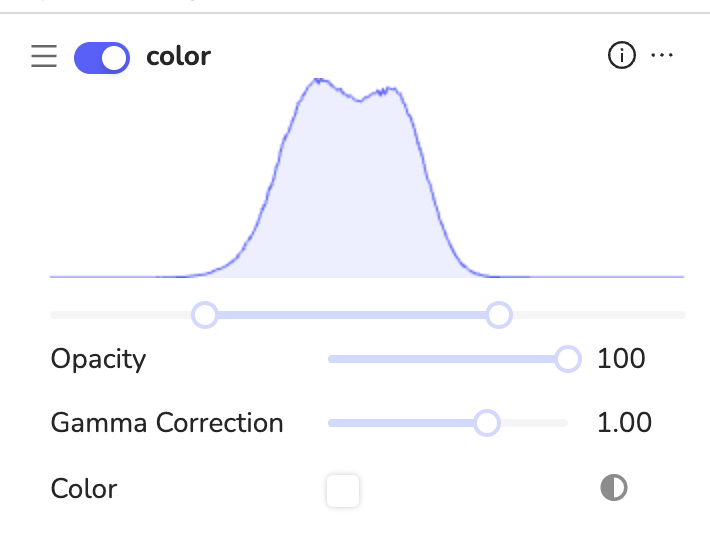
Task: Click histogram range track left of left handle
Action: coord(120,315)
